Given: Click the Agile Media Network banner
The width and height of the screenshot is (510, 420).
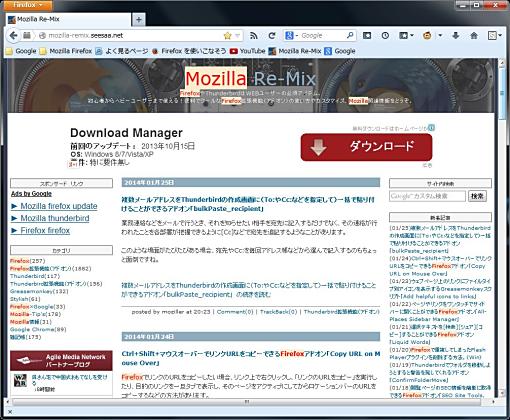Looking at the screenshot, I should (x=61, y=360).
